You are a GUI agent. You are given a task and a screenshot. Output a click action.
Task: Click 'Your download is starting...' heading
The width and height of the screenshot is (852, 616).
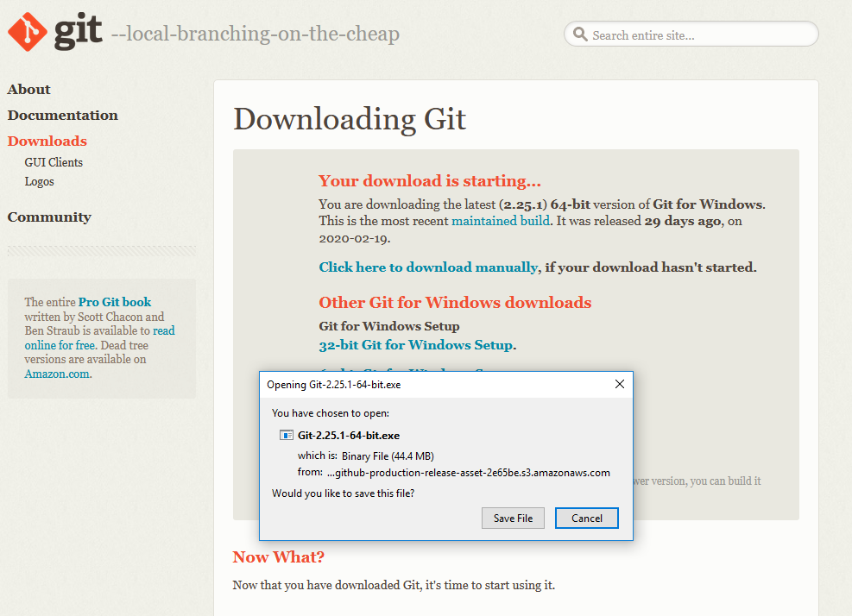click(430, 181)
